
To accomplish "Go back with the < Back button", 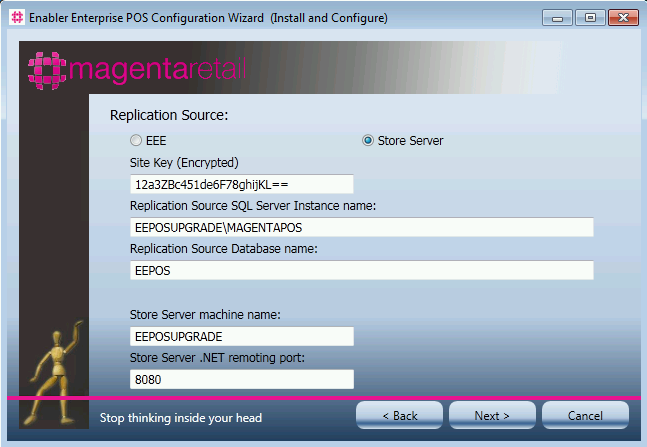I will pyautogui.click(x=399, y=415).
